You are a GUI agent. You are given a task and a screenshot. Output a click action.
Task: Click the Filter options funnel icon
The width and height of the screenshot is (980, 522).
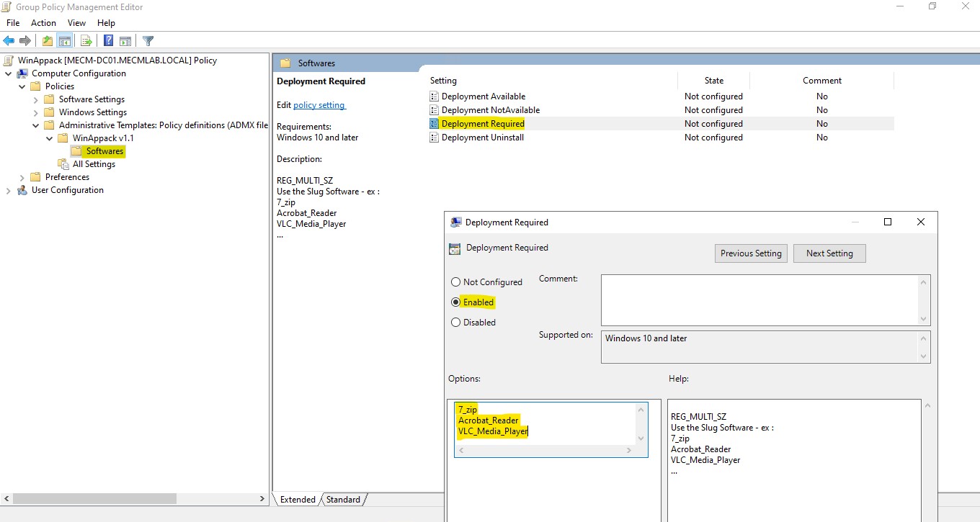(x=148, y=40)
